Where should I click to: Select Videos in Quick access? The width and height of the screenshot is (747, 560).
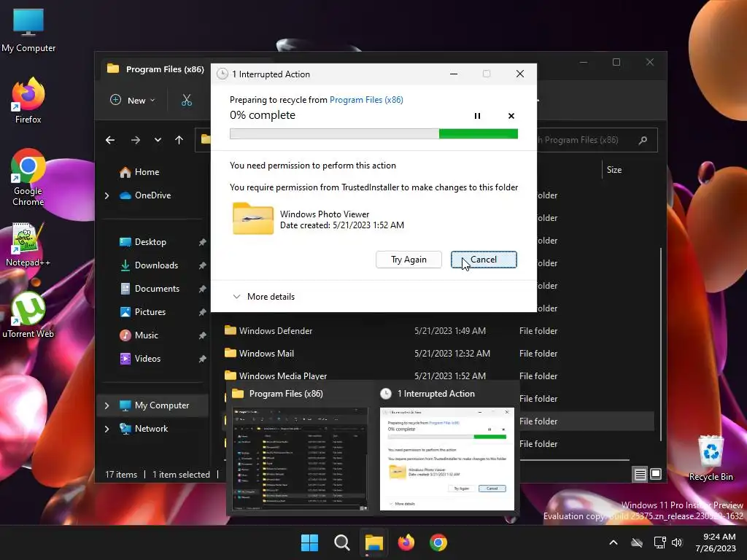(x=147, y=359)
